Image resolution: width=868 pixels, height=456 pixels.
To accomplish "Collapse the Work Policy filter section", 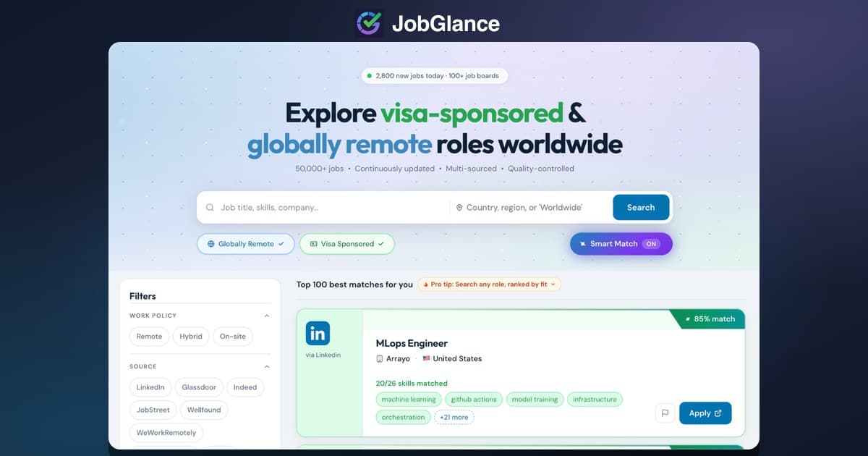I will [x=266, y=316].
